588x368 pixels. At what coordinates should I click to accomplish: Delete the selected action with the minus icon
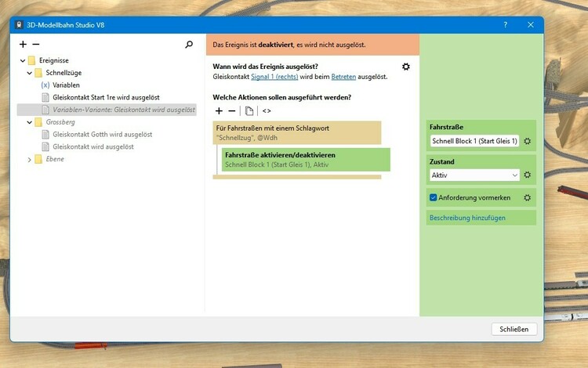pos(232,111)
